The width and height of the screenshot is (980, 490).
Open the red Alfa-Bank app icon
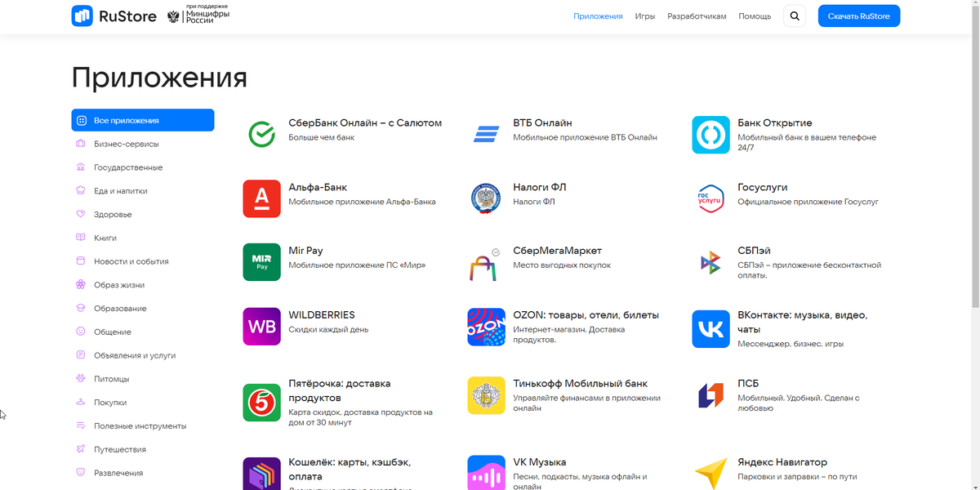[x=261, y=198]
